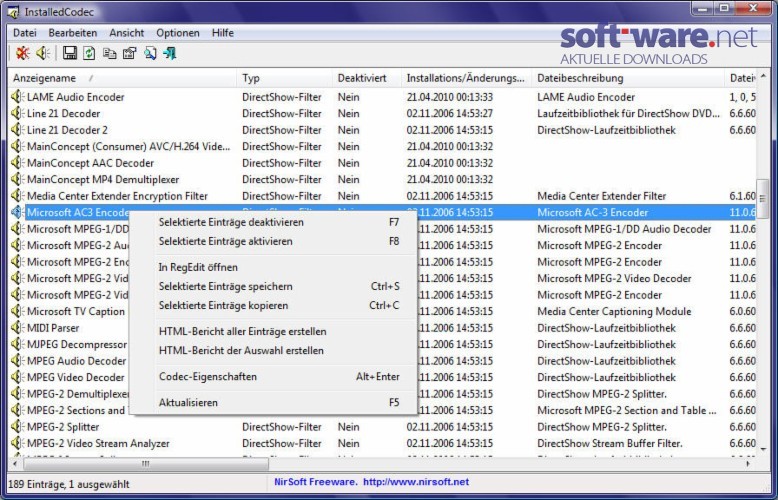Screen dimensions: 778x500
Task: Click speaker icon of MainConcept MP4 Demultiplexer row
Action: coord(17,179)
